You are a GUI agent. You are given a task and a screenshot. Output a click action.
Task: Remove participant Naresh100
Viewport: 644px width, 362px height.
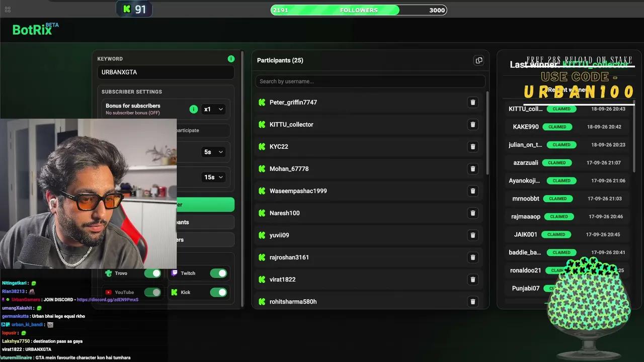pos(472,213)
